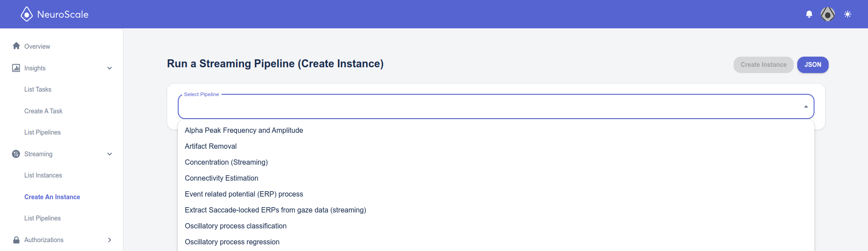The height and width of the screenshot is (251, 868).
Task: Click the NeuroScale logo icon
Action: tap(27, 14)
